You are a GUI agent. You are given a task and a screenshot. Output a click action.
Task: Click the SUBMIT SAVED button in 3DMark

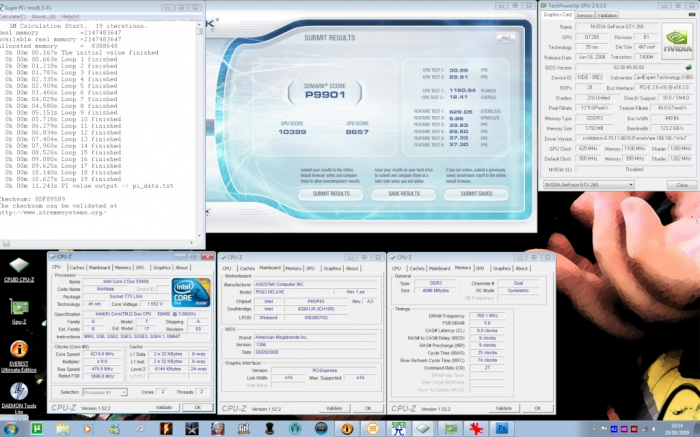pyautogui.click(x=476, y=194)
